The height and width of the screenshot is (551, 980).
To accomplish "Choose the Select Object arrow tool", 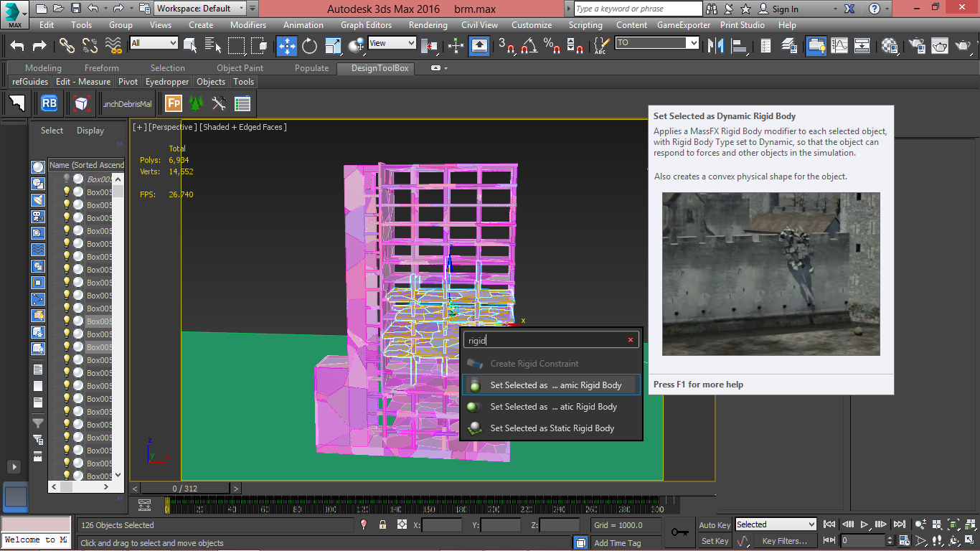I will [x=191, y=45].
